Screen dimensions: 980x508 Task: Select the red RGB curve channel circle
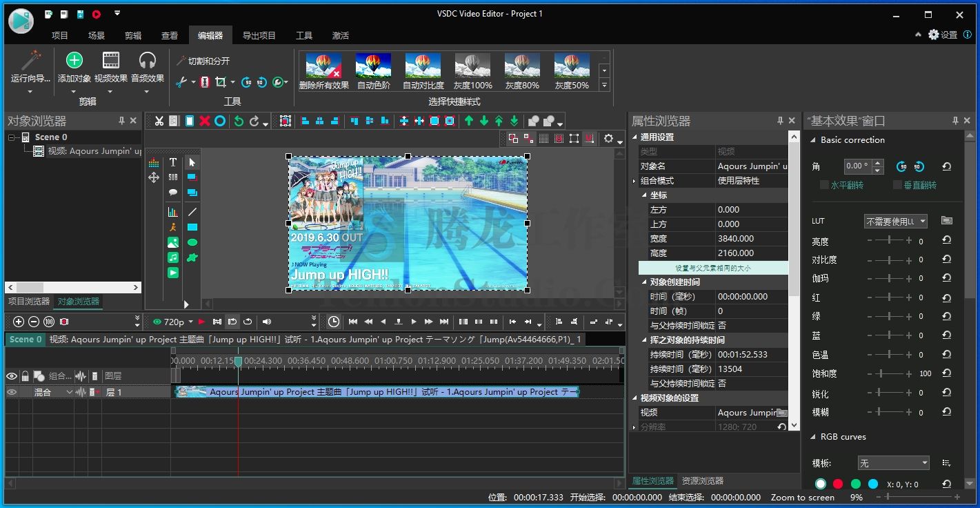coord(838,484)
